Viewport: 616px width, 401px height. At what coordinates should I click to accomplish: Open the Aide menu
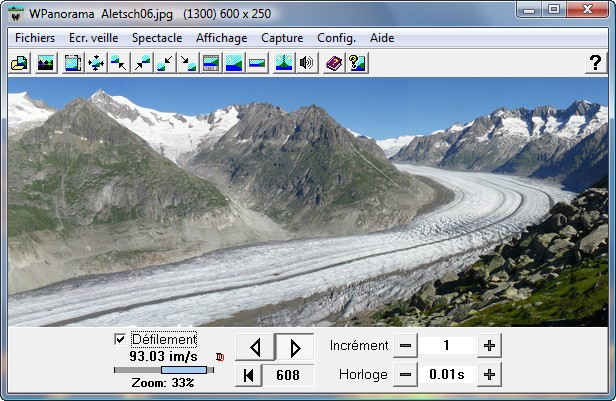[382, 38]
